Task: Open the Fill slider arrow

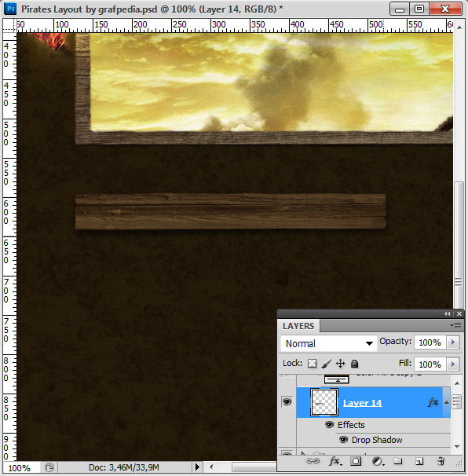Action: pos(453,364)
